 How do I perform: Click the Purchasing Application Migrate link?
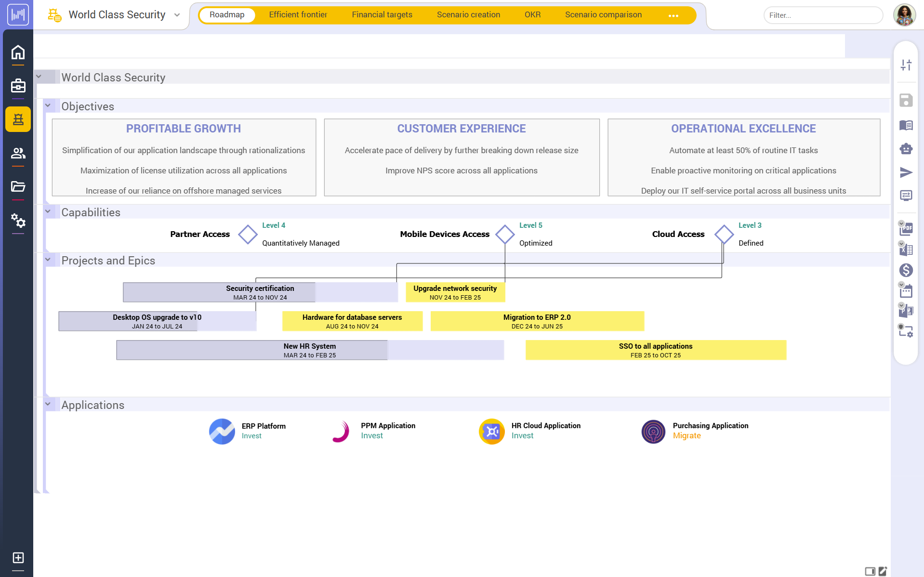(687, 435)
